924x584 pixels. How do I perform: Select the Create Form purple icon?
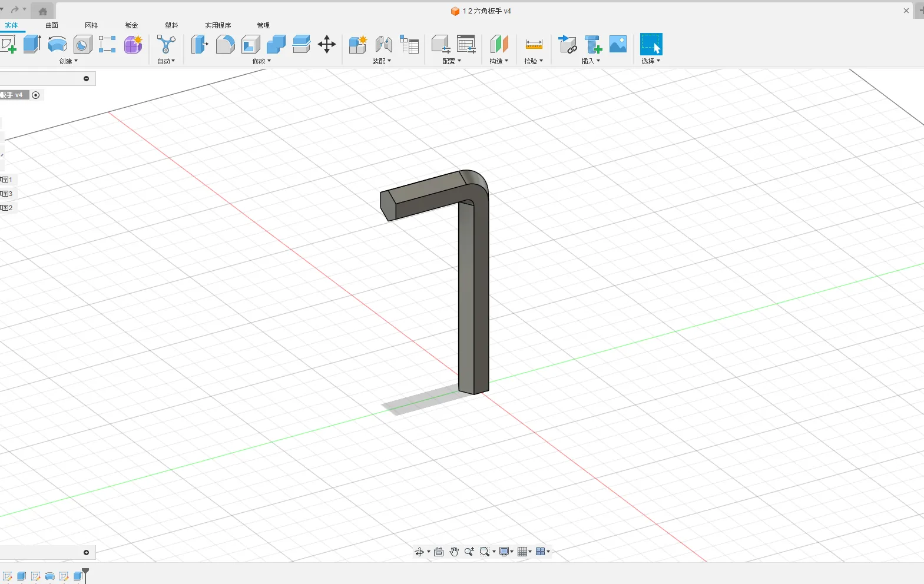[133, 44]
